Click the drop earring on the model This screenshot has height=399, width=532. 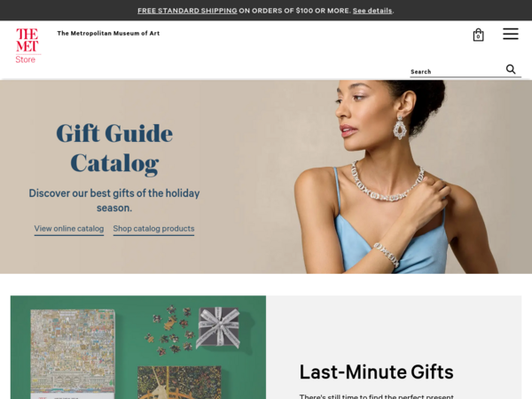400,128
